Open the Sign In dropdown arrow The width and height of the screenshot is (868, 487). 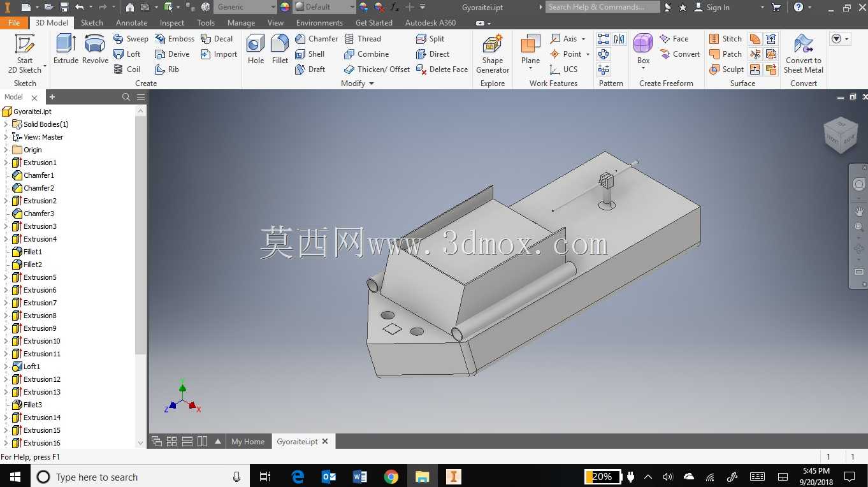pyautogui.click(x=762, y=7)
